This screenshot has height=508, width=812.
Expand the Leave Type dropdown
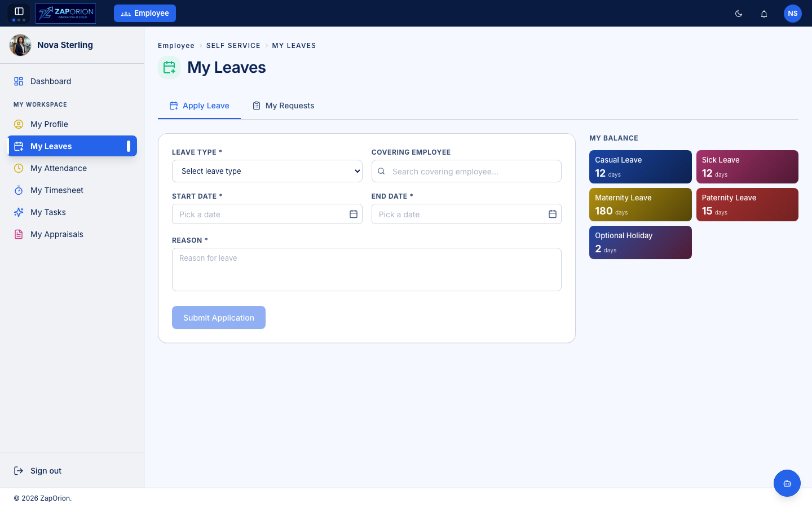[x=267, y=171]
